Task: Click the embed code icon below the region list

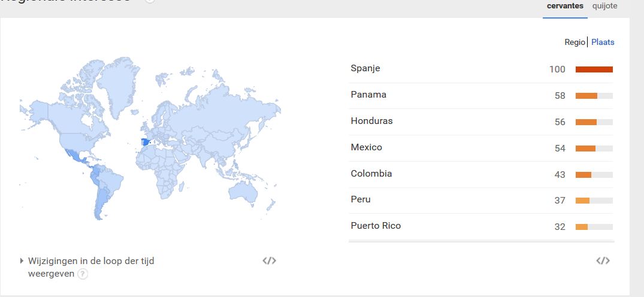Action: click(x=603, y=260)
